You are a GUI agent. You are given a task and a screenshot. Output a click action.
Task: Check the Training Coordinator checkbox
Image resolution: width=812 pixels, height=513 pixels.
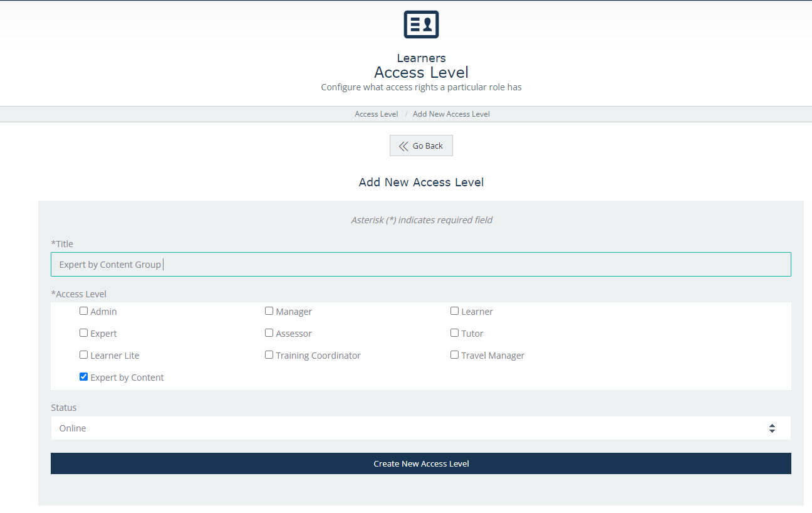tap(269, 355)
